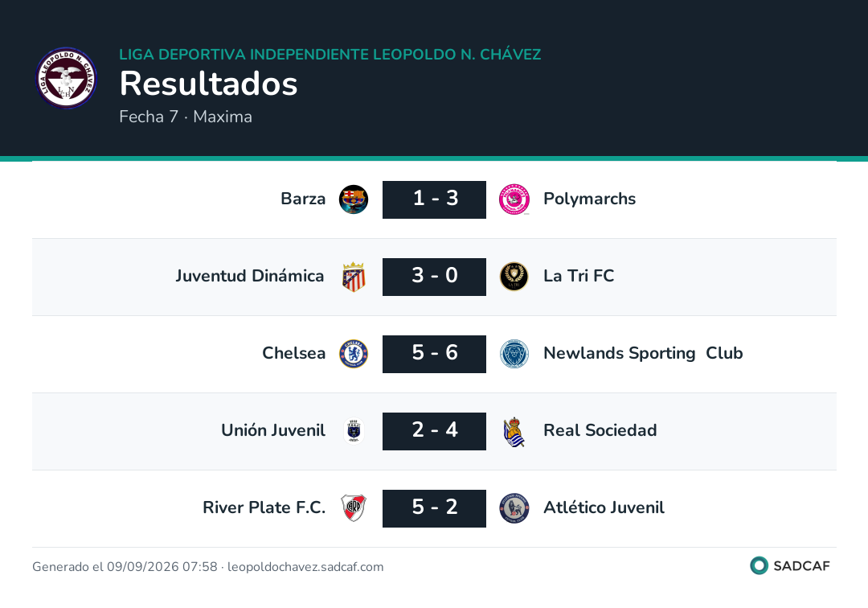Click the pink Polymarchs team crest
Viewport: 868px width, 608px height.
[514, 199]
